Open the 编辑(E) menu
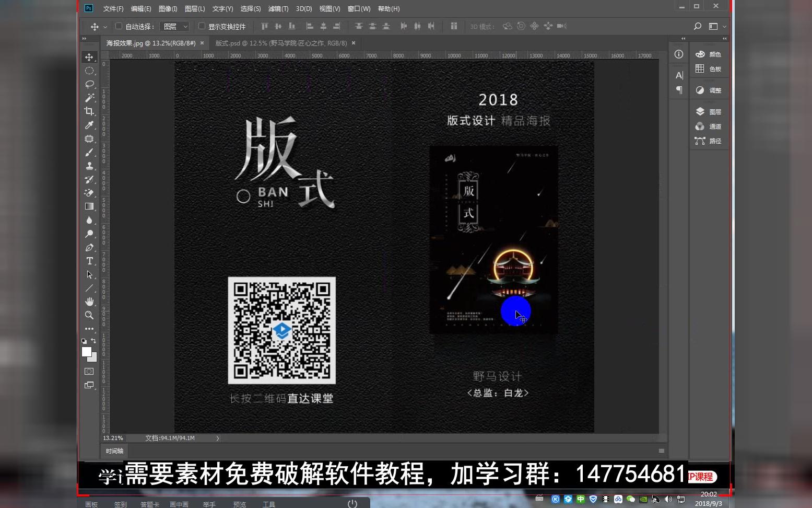The height and width of the screenshot is (508, 812). point(141,9)
